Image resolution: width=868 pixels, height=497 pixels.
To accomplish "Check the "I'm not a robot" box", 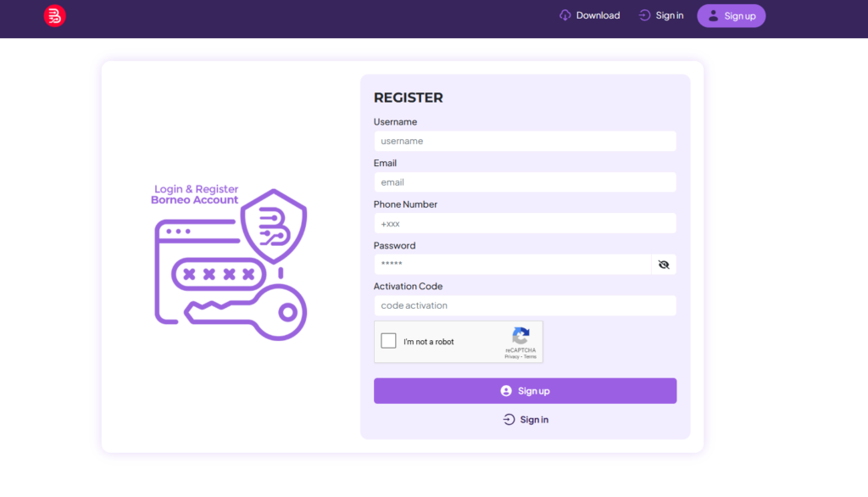I will (x=388, y=341).
